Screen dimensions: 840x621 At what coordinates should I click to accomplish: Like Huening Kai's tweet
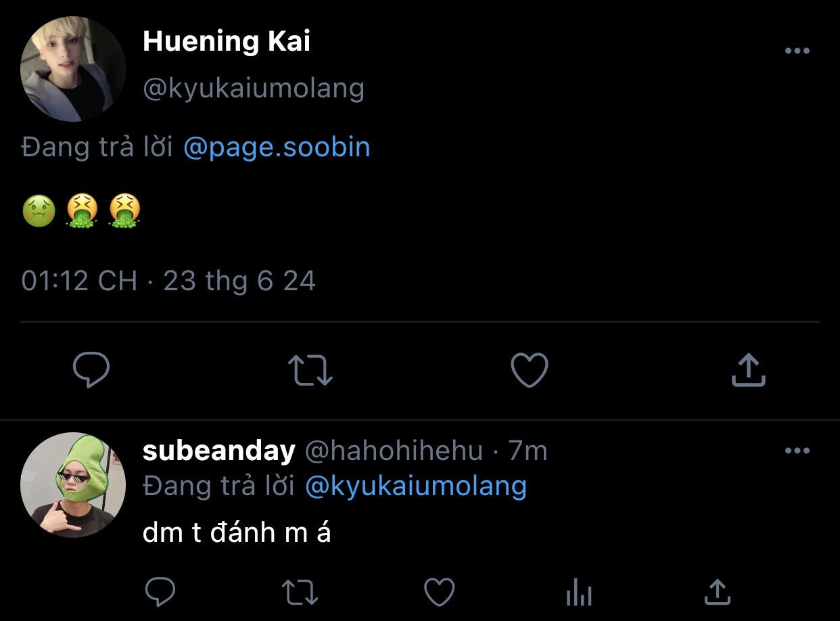[529, 370]
